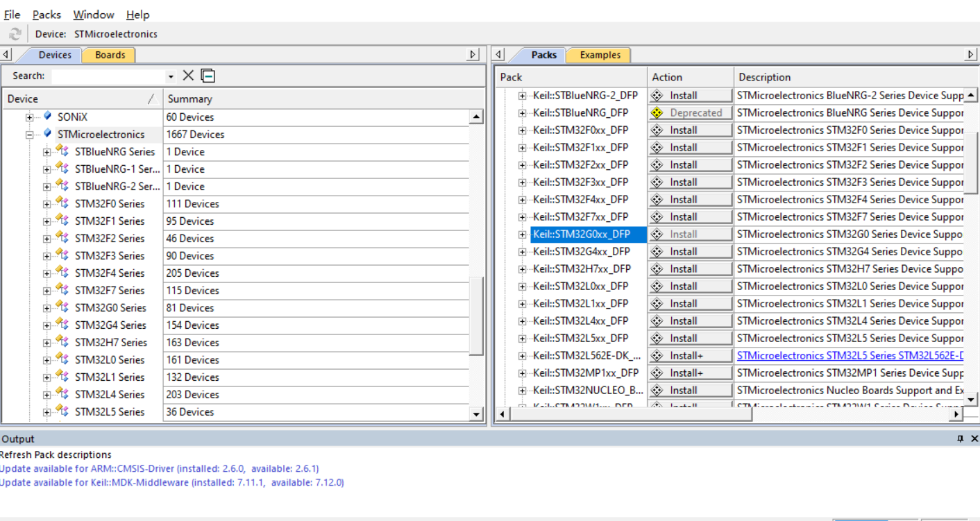Screen dimensions: 980x521
Task: Click inside the device Search field
Action: pos(108,76)
